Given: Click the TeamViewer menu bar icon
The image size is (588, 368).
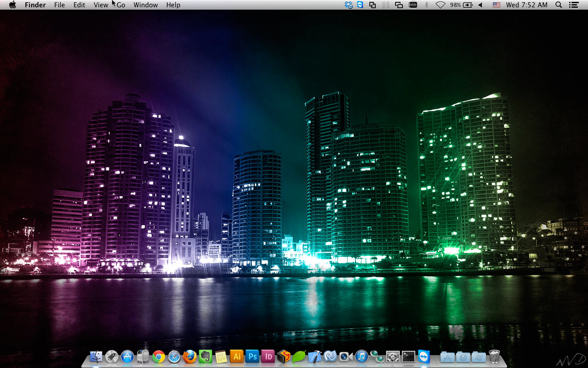Looking at the screenshot, I should coord(360,5).
